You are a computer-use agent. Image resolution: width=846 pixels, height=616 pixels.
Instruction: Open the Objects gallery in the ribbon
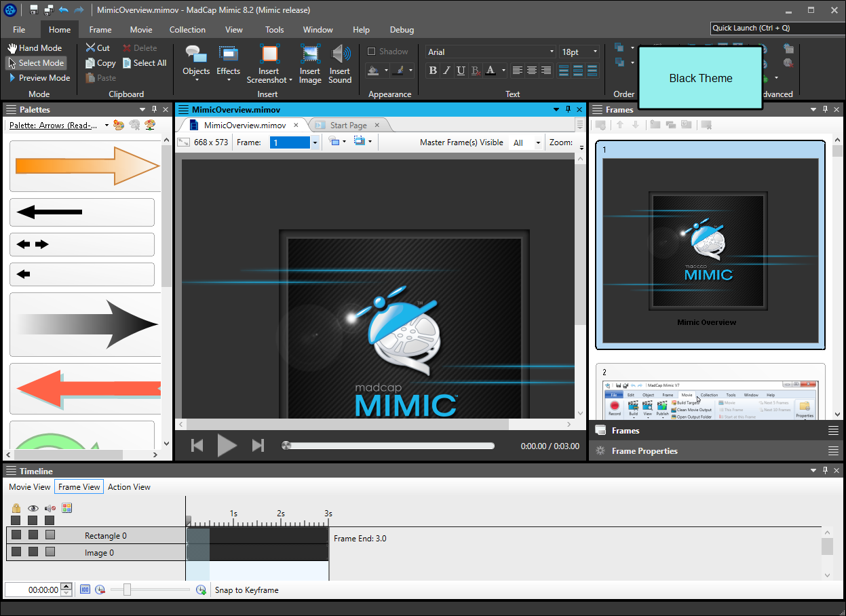(196, 64)
